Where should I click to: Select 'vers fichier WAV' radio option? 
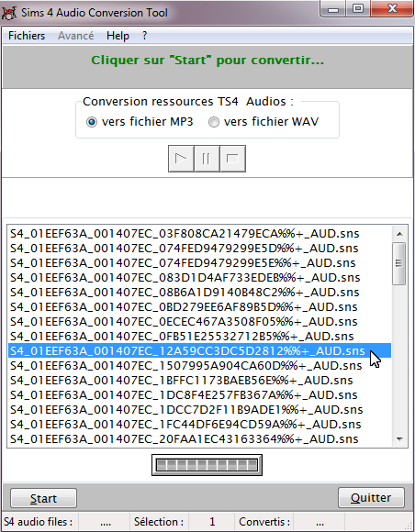(x=264, y=121)
